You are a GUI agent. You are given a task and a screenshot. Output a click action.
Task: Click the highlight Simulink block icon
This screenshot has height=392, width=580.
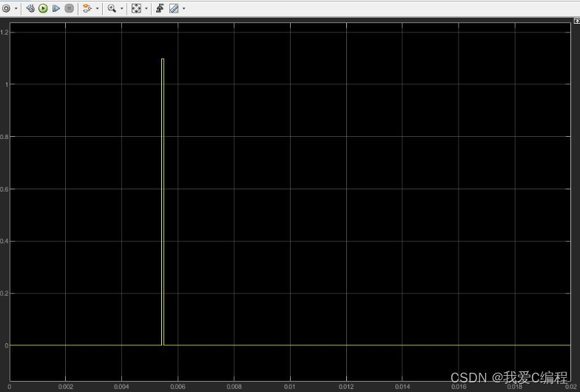click(87, 8)
